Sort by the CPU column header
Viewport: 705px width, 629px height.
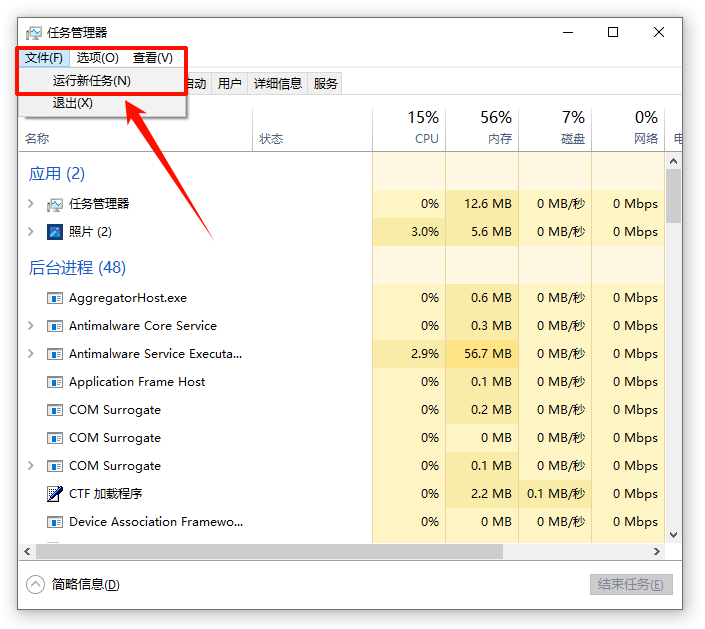click(x=409, y=129)
